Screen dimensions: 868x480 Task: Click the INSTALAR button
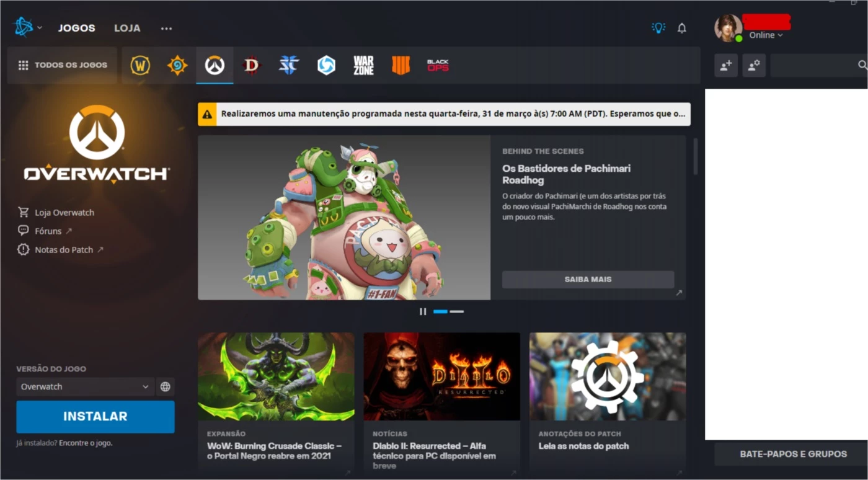pos(95,417)
